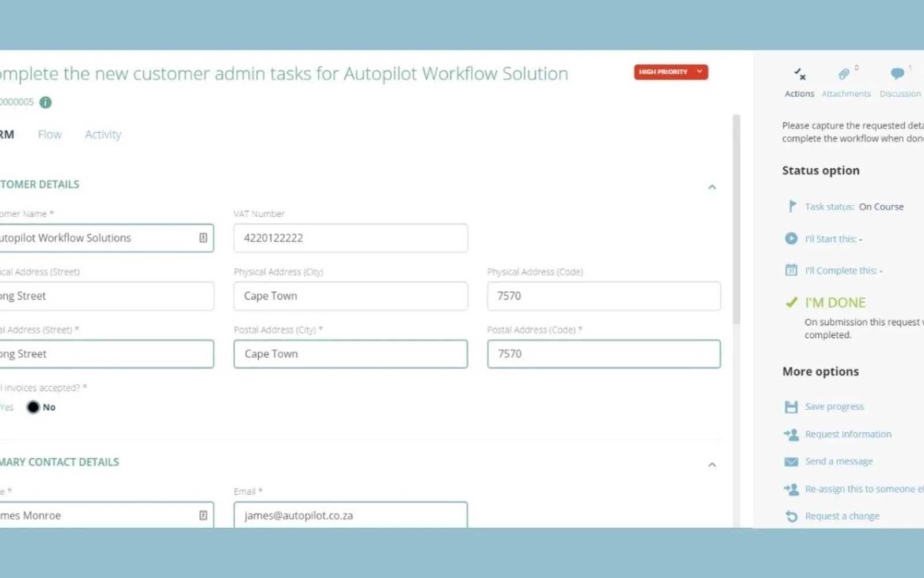Click the Email field with james@autopilot.co.za
The width and height of the screenshot is (924, 578).
(351, 515)
